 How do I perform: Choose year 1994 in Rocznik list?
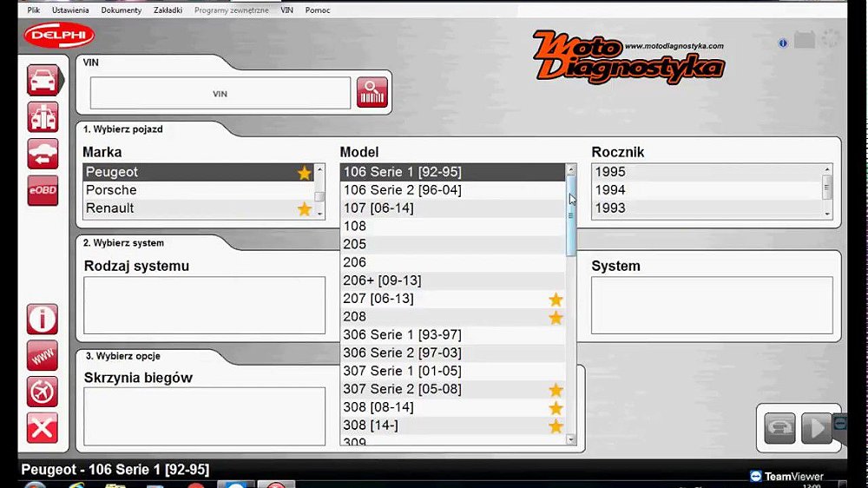[x=610, y=190]
